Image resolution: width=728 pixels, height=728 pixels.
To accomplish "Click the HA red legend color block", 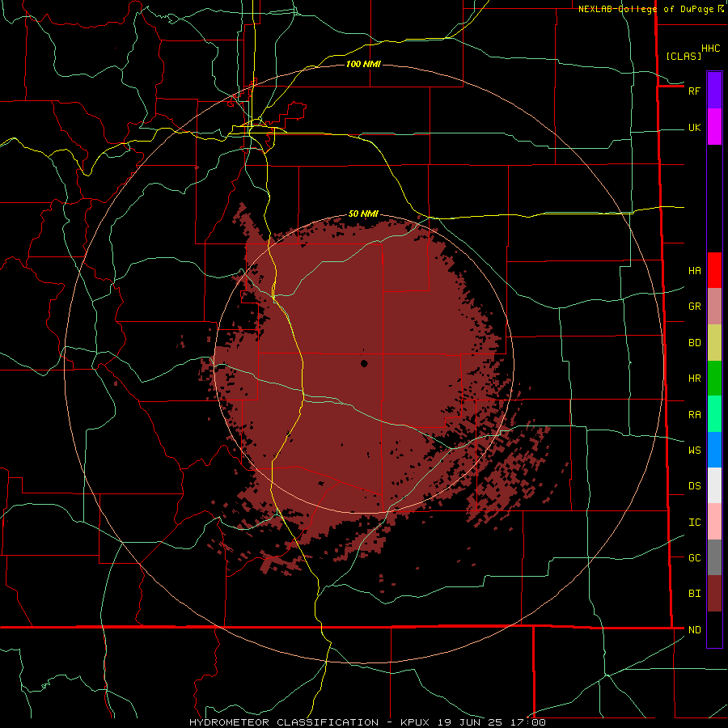I will [x=714, y=270].
